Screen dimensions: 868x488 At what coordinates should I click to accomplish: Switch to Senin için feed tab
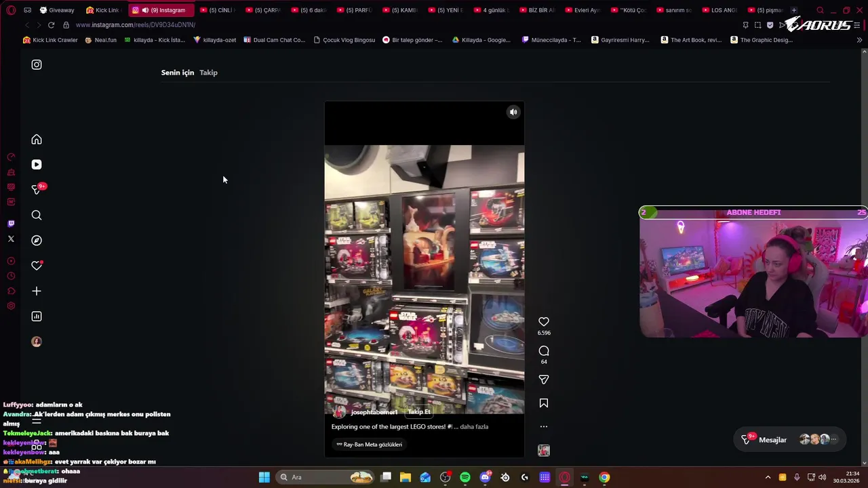tap(178, 73)
